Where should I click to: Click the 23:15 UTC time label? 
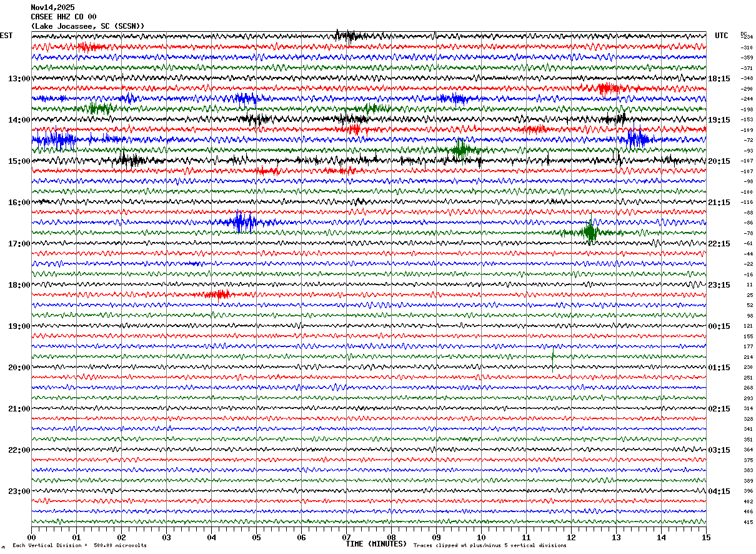pos(719,285)
